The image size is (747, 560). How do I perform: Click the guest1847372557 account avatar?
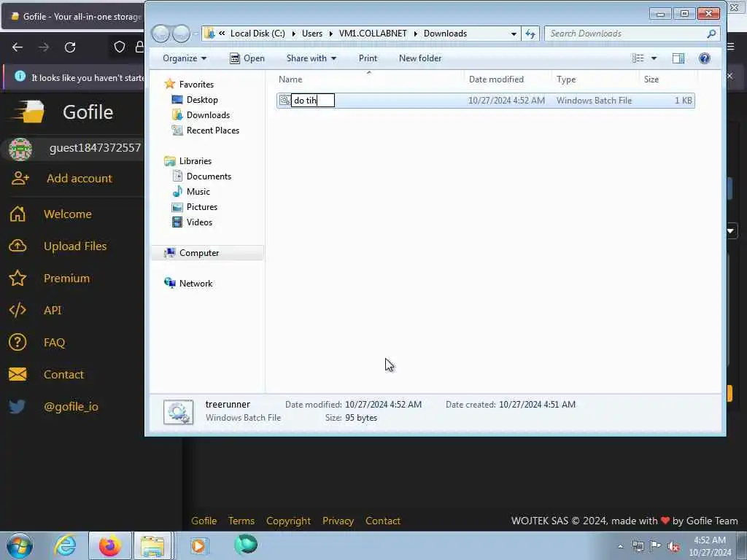[x=20, y=149]
